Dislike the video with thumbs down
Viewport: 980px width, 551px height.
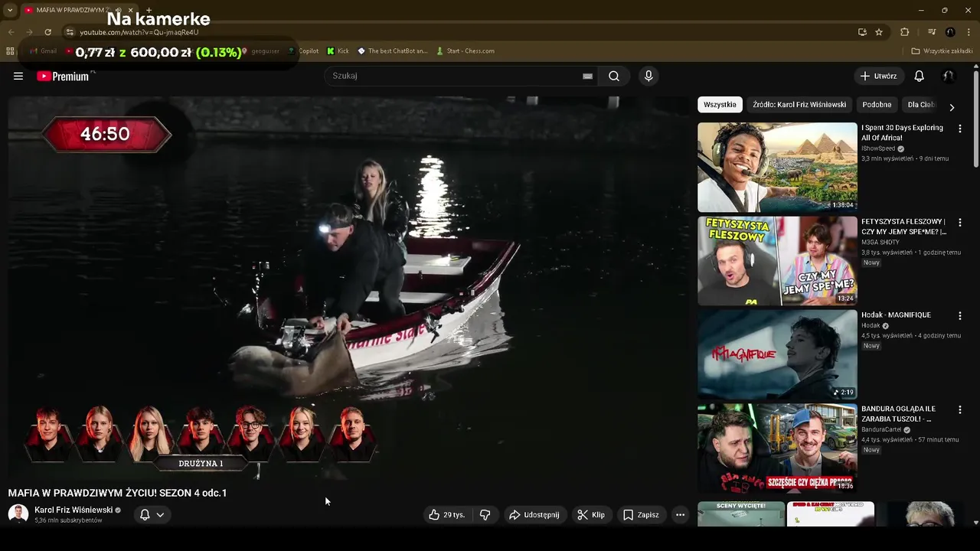pos(485,515)
